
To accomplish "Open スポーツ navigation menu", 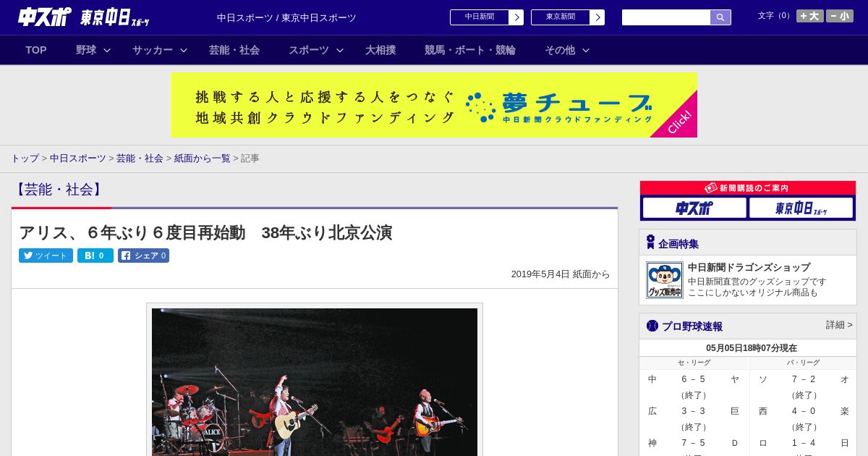I will 309,50.
